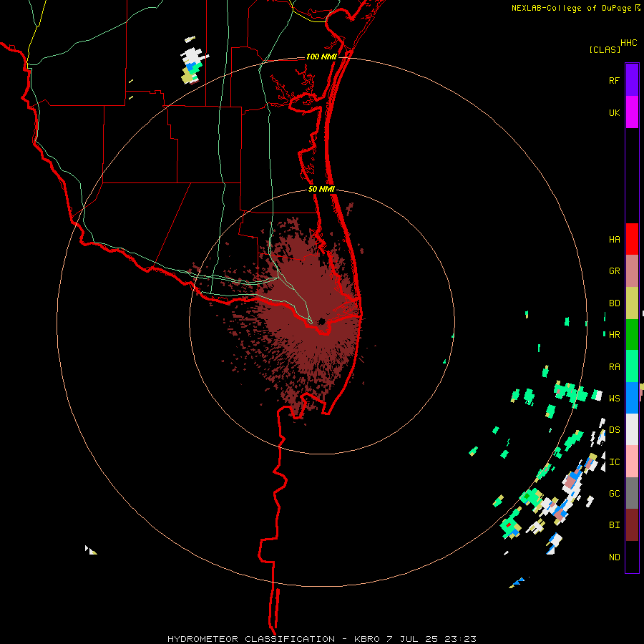Click the HR dark green legend swatch
The image size is (644, 644).
tap(632, 335)
